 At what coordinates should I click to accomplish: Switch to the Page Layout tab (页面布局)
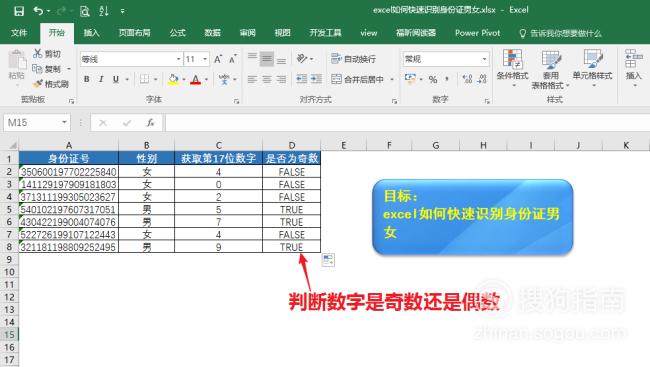[x=134, y=33]
